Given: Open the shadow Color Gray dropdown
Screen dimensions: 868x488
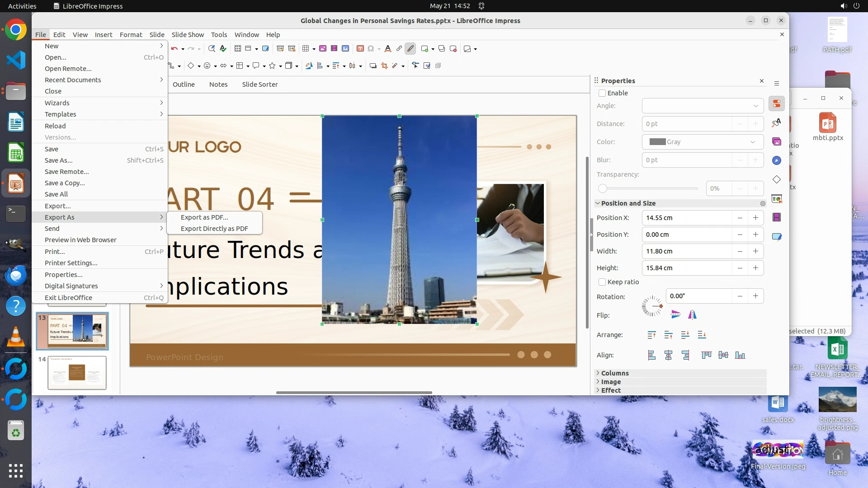Looking at the screenshot, I should (702, 142).
